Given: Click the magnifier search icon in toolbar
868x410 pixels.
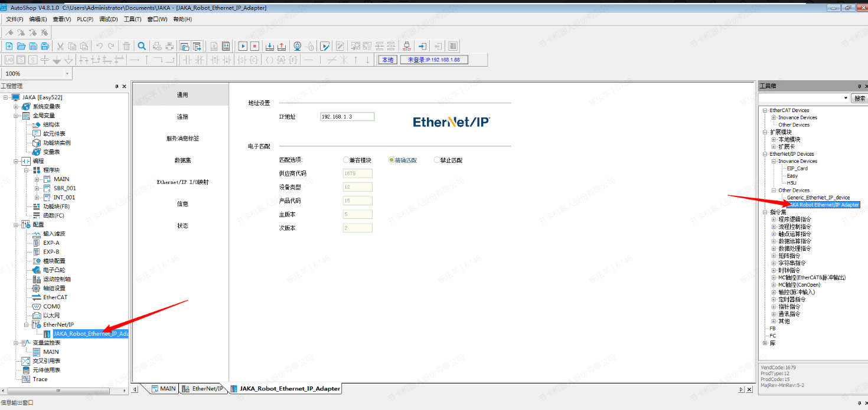Looking at the screenshot, I should (x=142, y=46).
